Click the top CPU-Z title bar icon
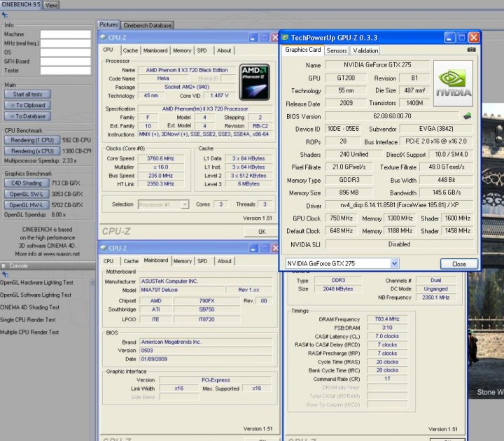Image resolution: width=504 pixels, height=441 pixels. [x=104, y=37]
